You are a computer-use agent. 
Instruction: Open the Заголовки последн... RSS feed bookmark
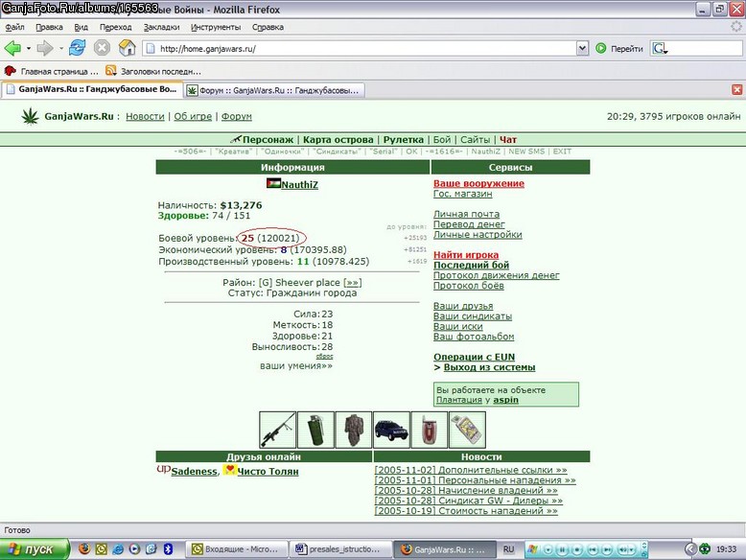pos(153,71)
